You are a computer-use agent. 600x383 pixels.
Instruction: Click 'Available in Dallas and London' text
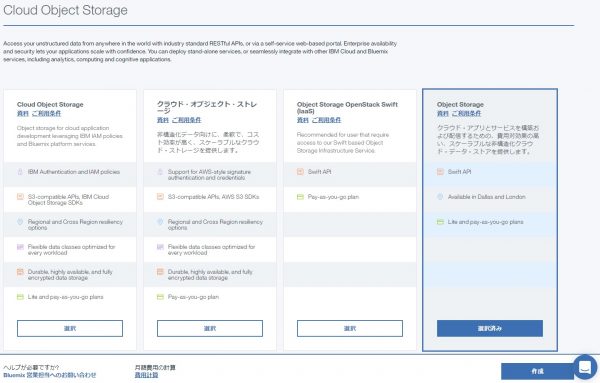[486, 197]
